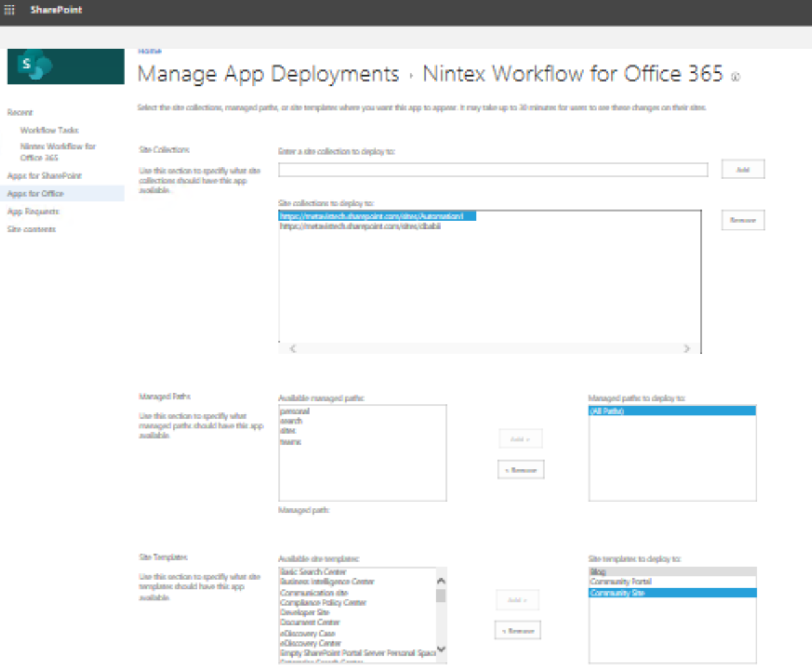812x668 pixels.
Task: Click the SharePoint site logo tile
Action: tap(65, 67)
